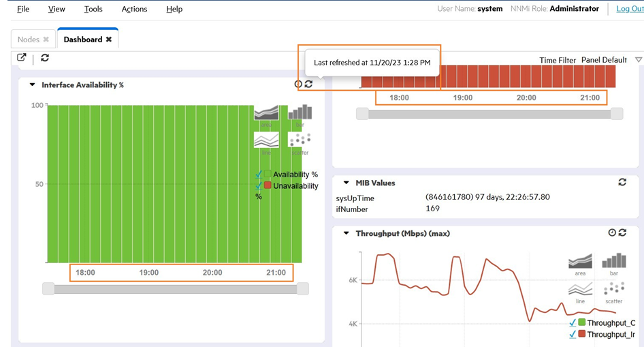This screenshot has width=644, height=347.
Task: Click the user name system text
Action: pos(489,9)
